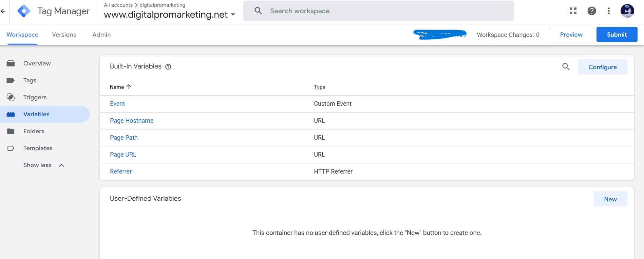Click the Type column header
Screen dimensions: 644x259
pos(320,87)
